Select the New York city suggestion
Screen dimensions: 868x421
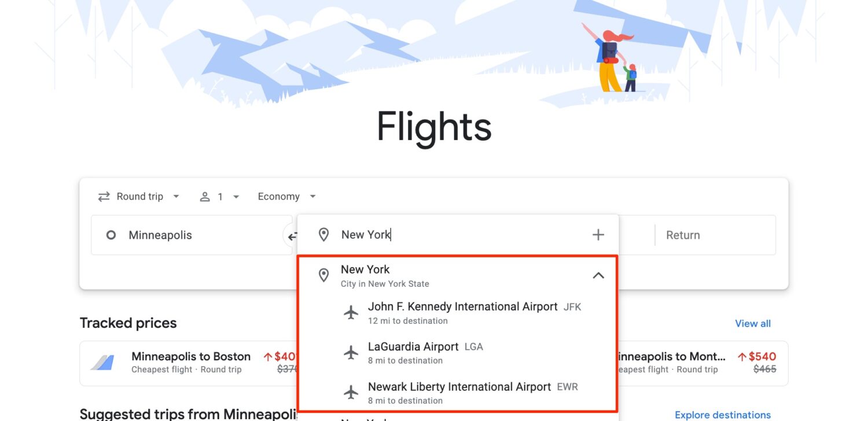pyautogui.click(x=365, y=269)
